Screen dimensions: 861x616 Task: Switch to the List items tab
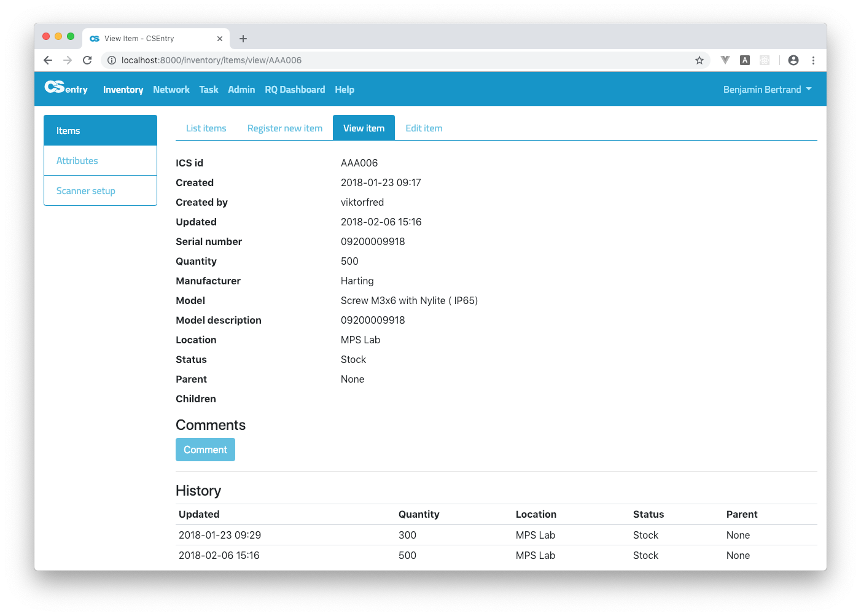pyautogui.click(x=206, y=128)
